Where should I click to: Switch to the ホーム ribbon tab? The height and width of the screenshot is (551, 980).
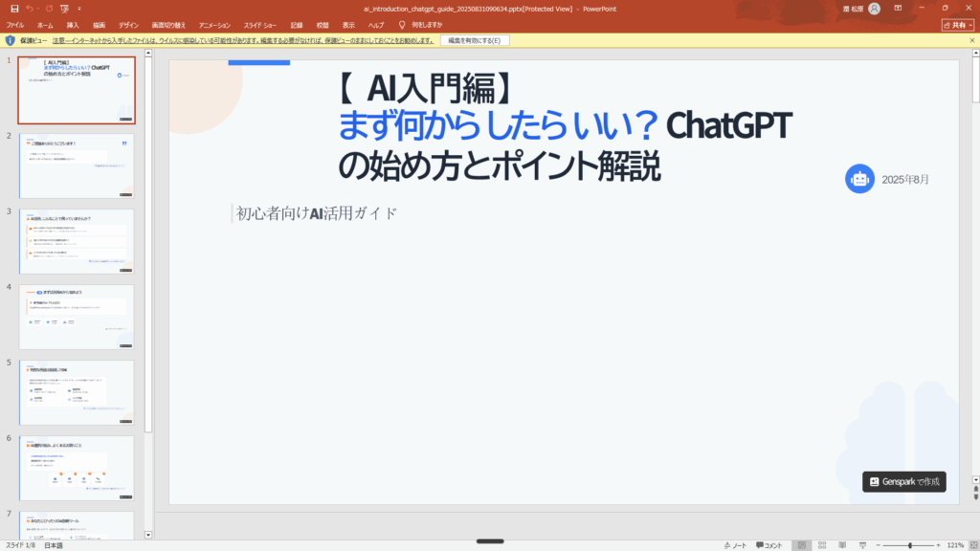(45, 26)
